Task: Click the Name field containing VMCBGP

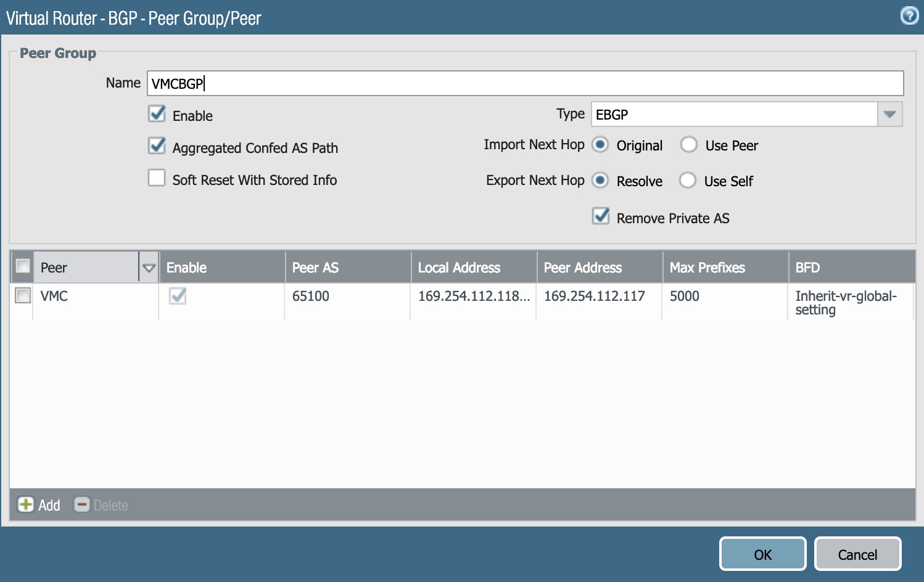Action: pos(524,84)
